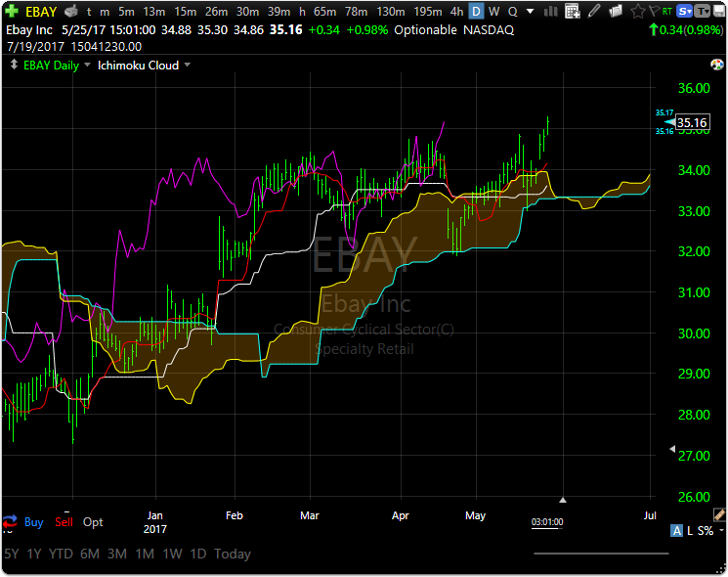Zoom chart to YTD range

pyautogui.click(x=61, y=554)
